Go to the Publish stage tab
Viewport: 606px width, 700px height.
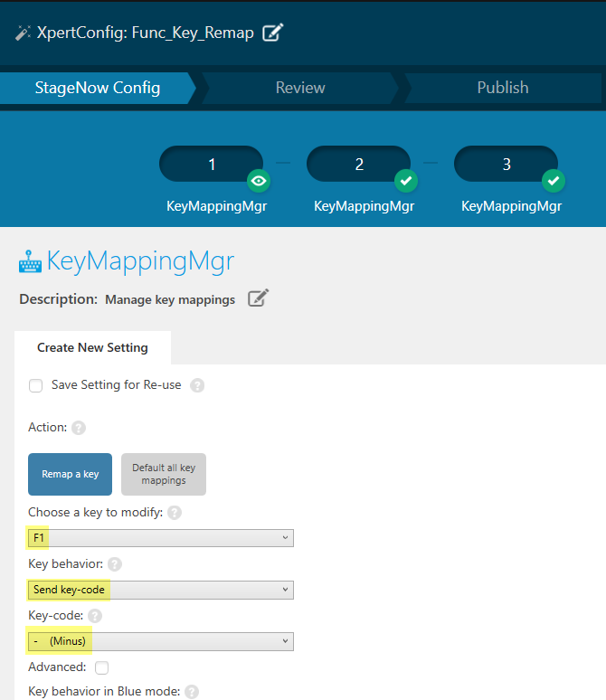[502, 88]
